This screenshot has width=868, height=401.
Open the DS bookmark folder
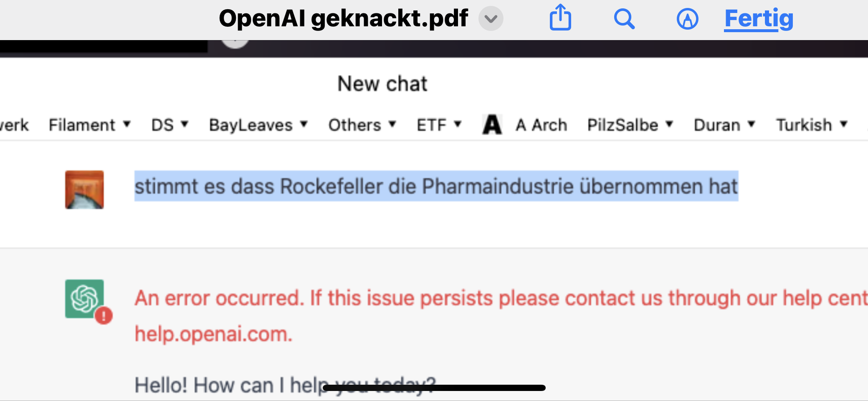coord(170,125)
